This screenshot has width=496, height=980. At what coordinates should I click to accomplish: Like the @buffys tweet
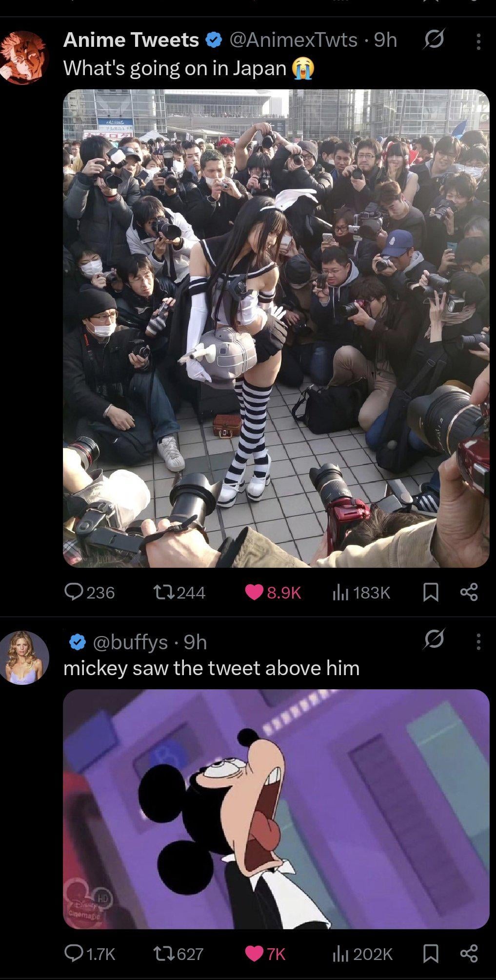point(265,953)
